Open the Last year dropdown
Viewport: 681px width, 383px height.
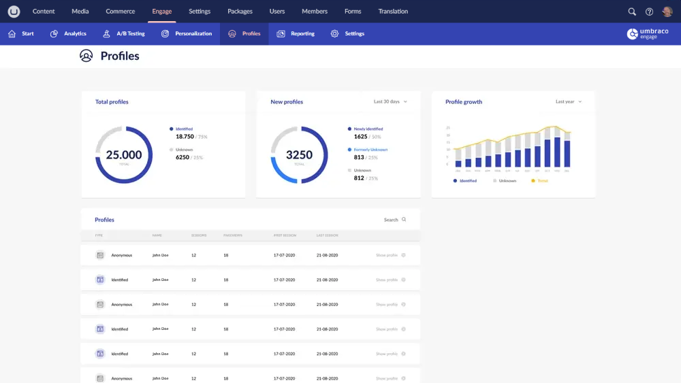click(x=568, y=102)
